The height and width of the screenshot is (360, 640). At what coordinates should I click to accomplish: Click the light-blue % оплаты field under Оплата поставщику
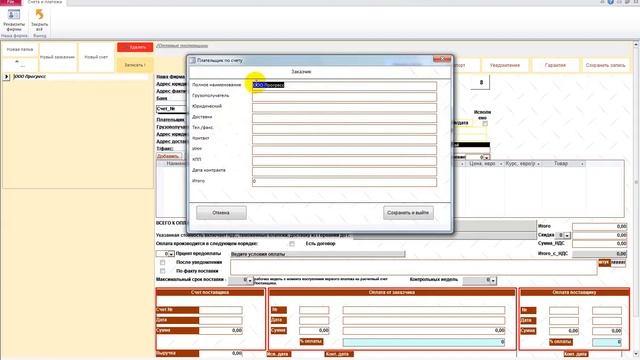pyautogui.click(x=607, y=342)
